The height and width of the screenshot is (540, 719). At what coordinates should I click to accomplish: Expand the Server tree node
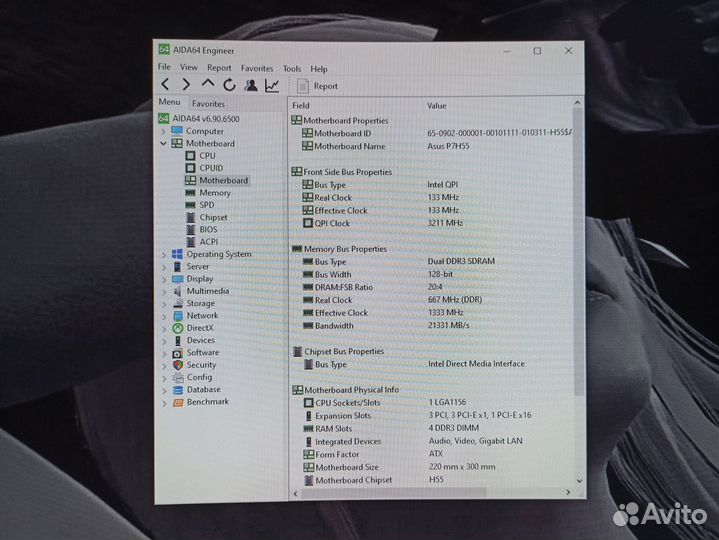click(164, 267)
